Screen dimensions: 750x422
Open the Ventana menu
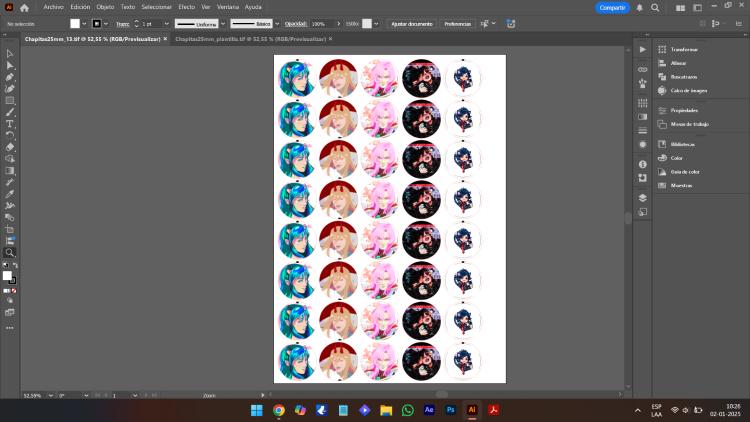coord(228,7)
